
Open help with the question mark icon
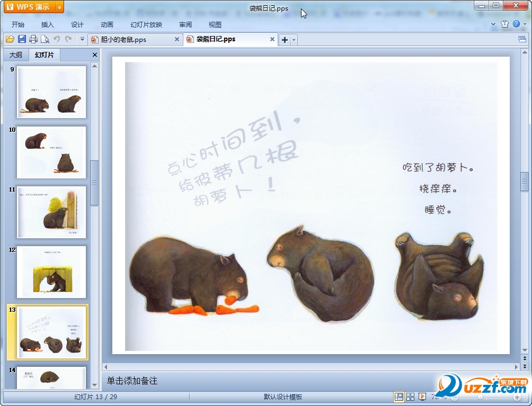[x=516, y=24]
